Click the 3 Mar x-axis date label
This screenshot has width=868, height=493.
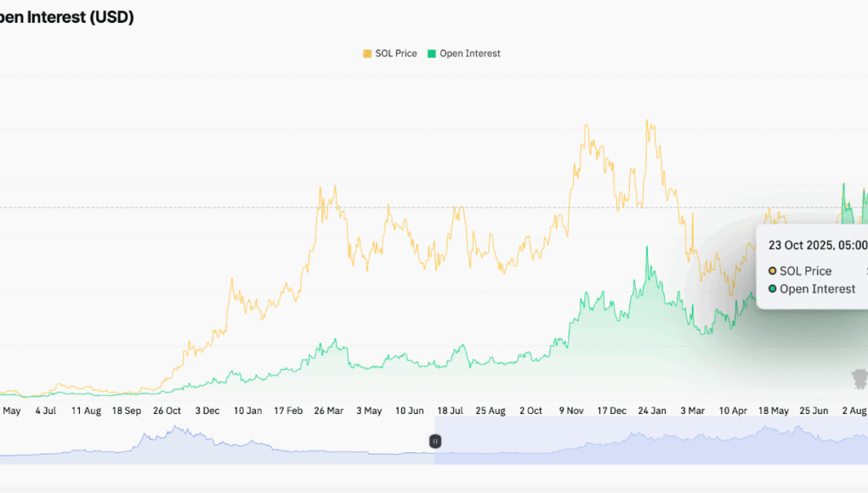692,411
